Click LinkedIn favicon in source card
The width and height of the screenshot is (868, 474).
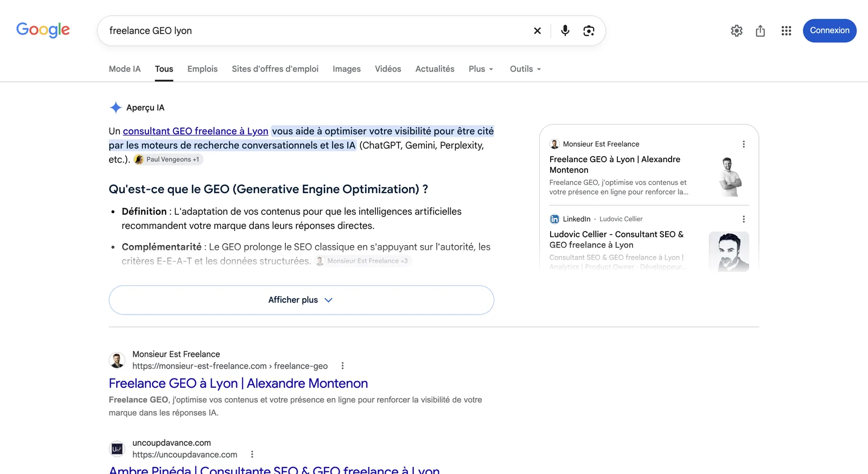[554, 219]
